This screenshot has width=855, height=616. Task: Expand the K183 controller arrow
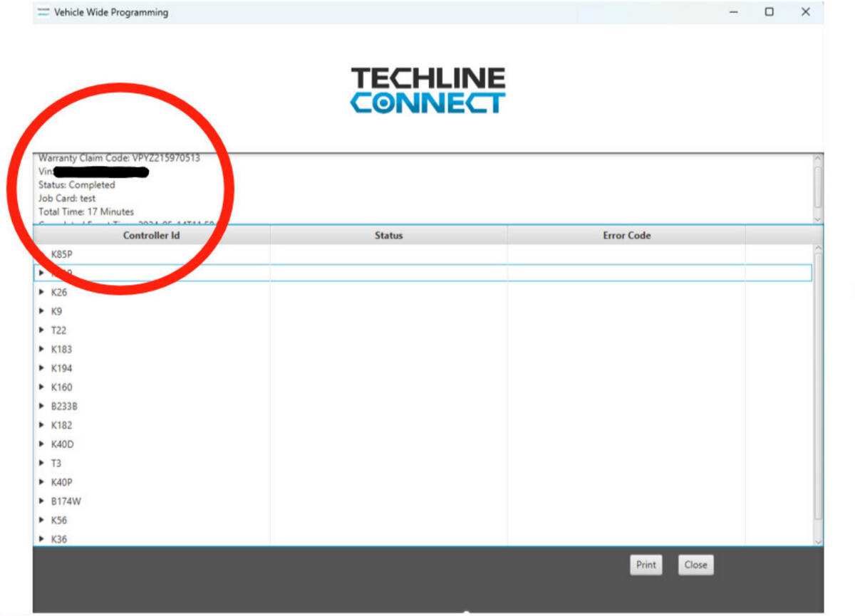41,349
